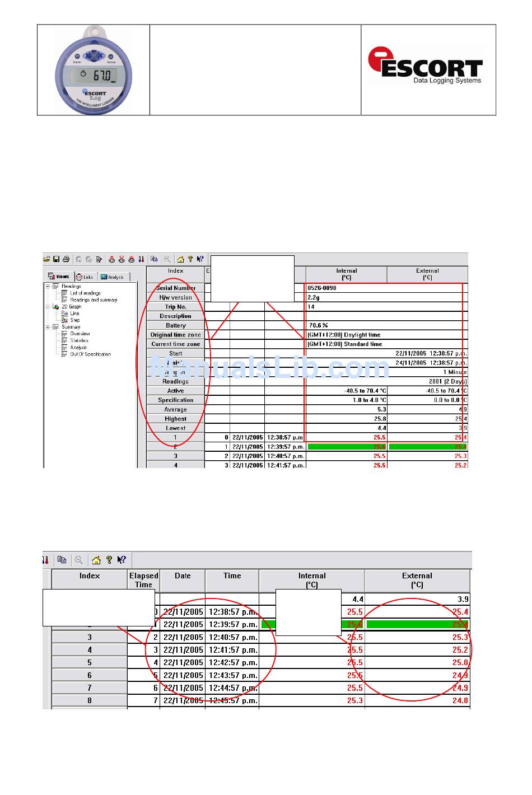
Task: Click the greyed-out list arrow icon before the logger icons
Action: click(99, 259)
